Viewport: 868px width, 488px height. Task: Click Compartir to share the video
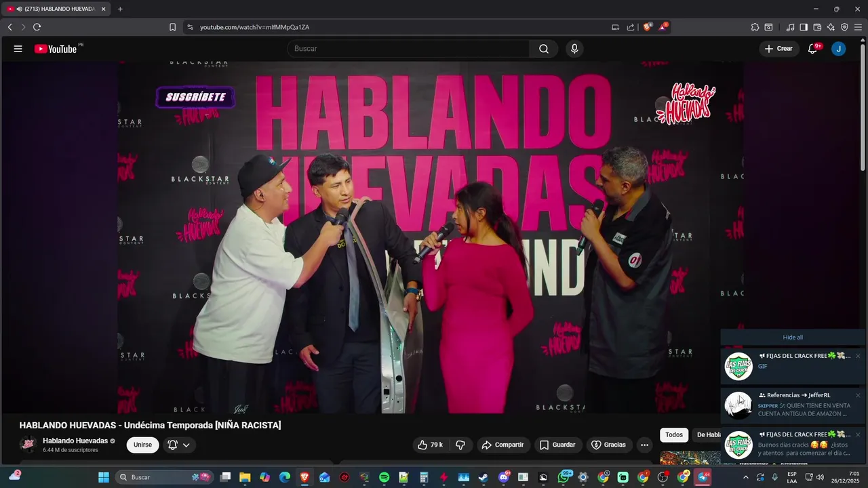(x=502, y=445)
